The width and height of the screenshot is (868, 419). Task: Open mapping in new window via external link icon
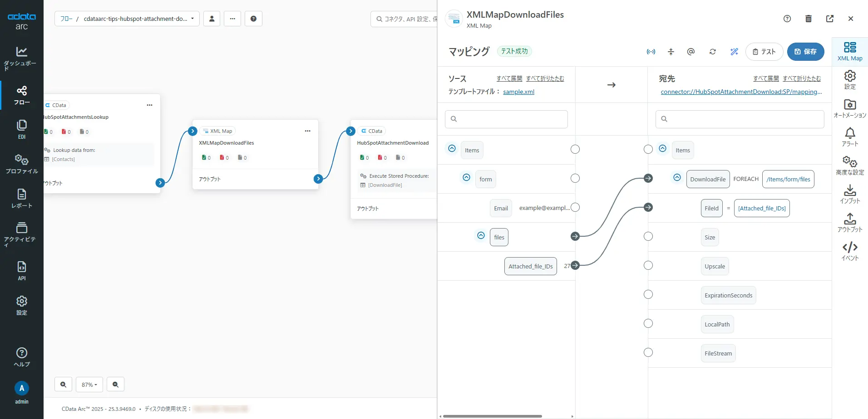click(x=829, y=19)
